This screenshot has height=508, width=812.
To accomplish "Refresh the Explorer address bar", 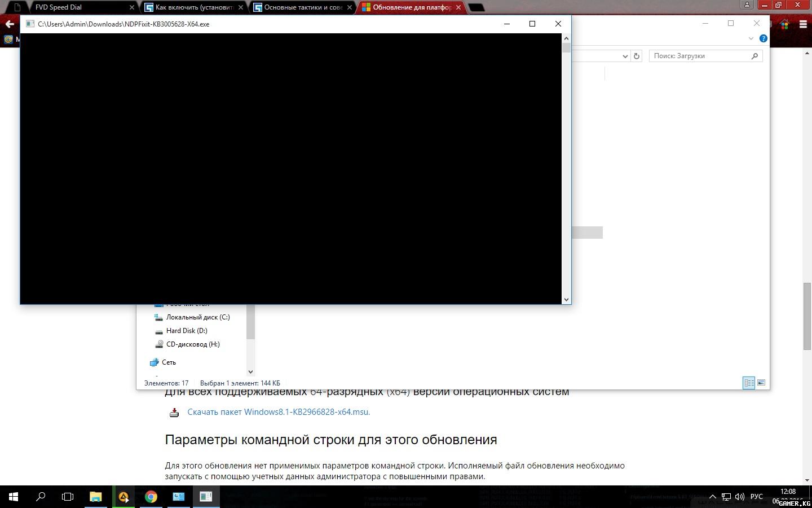I will [x=637, y=56].
